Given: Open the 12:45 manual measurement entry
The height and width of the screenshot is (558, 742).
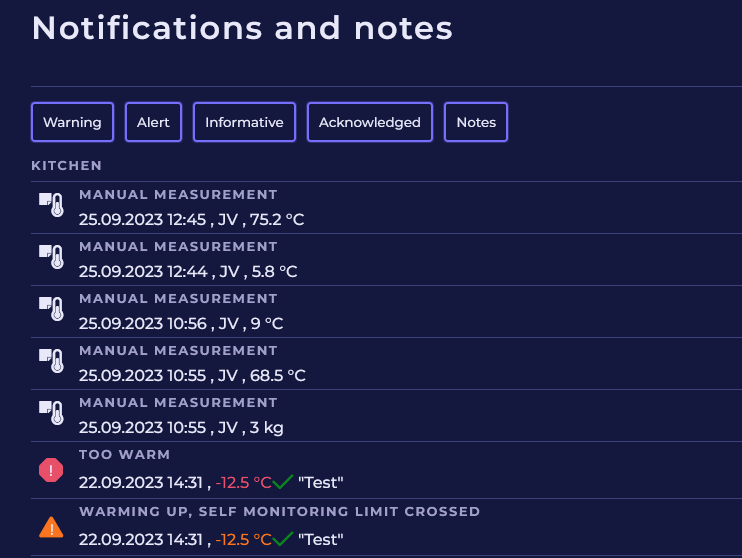Looking at the screenshot, I should [191, 219].
